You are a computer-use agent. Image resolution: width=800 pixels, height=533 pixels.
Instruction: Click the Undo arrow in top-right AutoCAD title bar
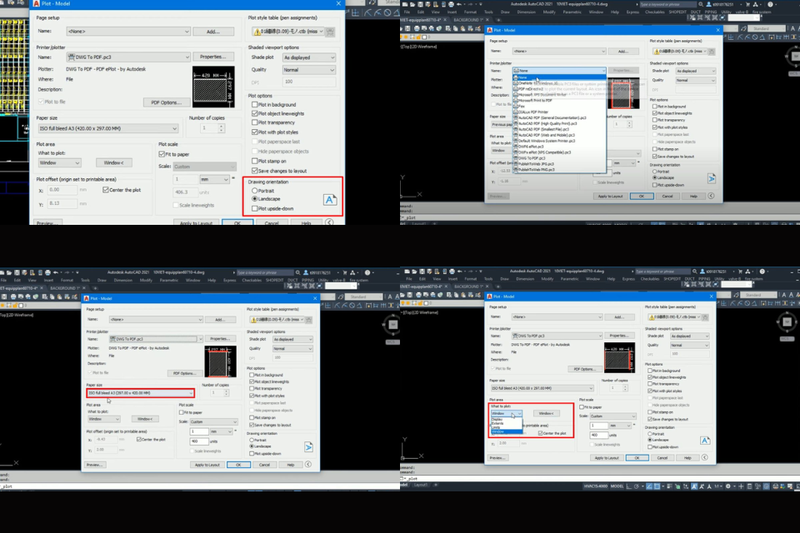coord(459,4)
